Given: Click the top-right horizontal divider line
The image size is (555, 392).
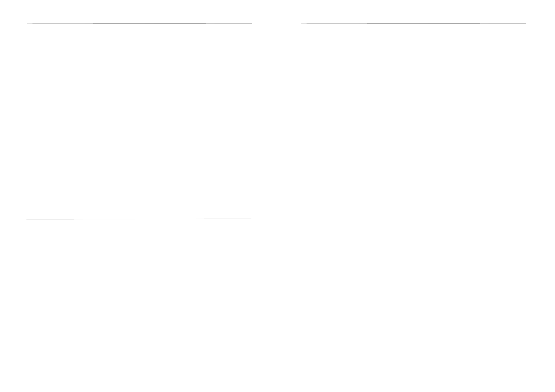Looking at the screenshot, I should pos(414,24).
